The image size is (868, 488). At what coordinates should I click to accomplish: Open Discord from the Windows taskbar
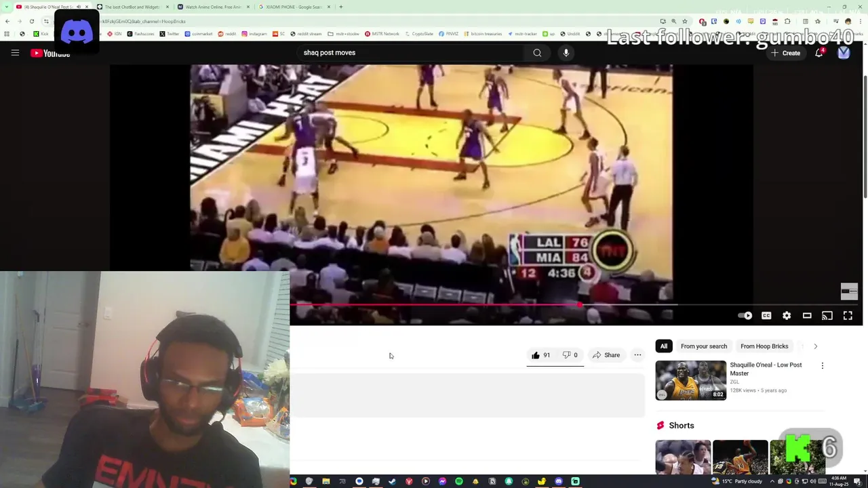559,481
